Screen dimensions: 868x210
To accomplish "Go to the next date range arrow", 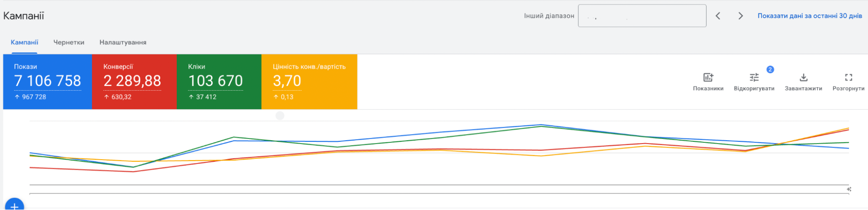I will [741, 16].
